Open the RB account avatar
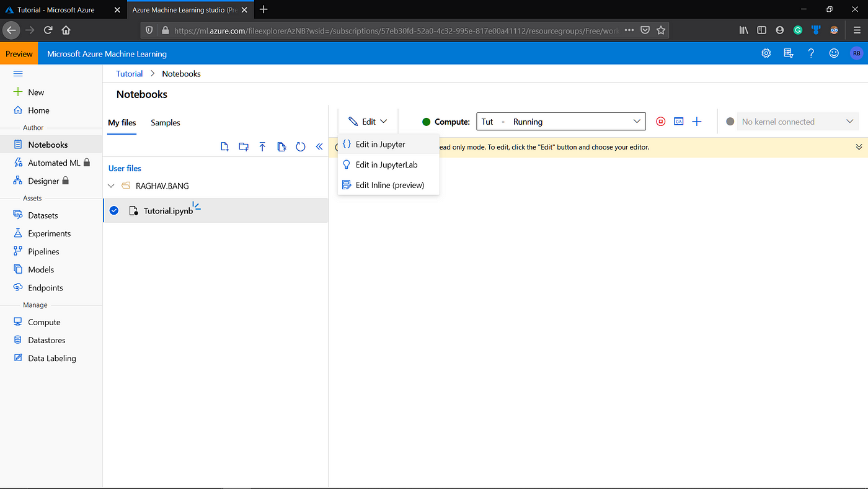 point(856,53)
